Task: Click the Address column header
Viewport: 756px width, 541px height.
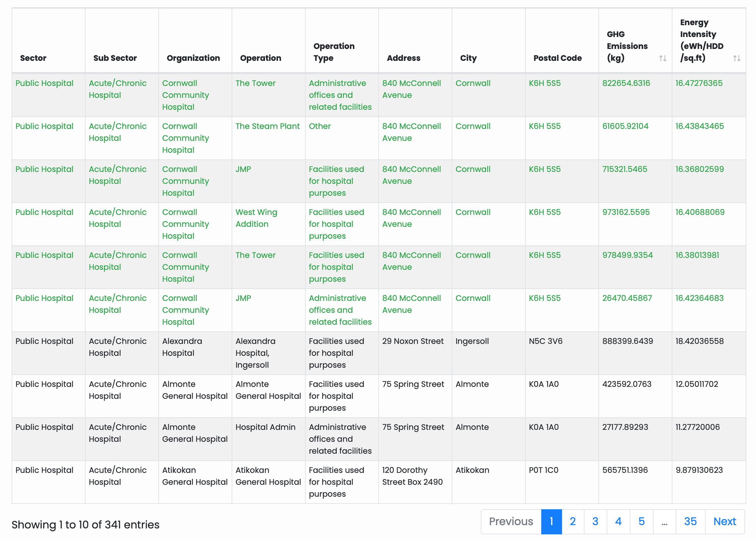Action: 415,41
